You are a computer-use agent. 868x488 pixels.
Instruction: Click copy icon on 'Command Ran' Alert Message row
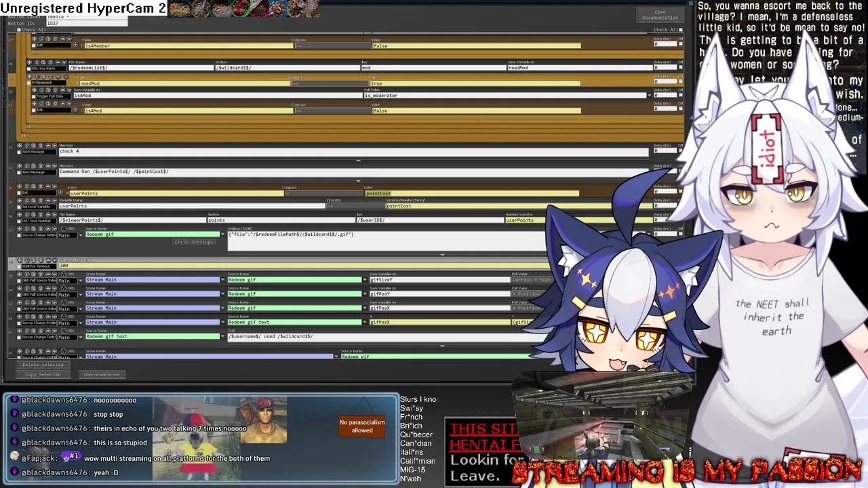(27, 165)
